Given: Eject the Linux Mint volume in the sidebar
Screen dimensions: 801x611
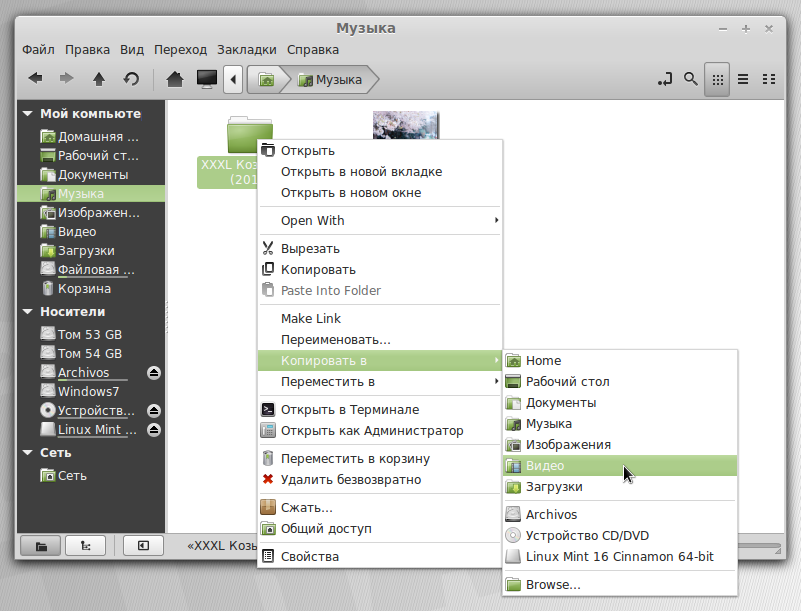Looking at the screenshot, I should [x=154, y=430].
